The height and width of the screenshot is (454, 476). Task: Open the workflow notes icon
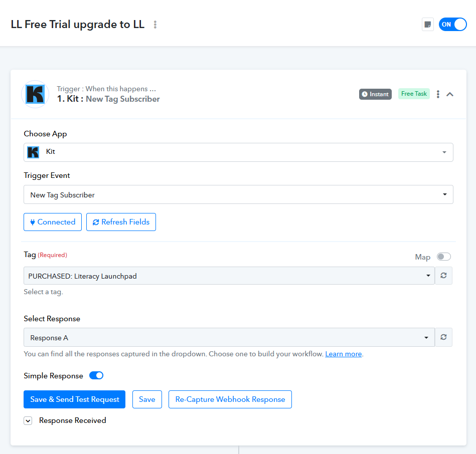(427, 24)
